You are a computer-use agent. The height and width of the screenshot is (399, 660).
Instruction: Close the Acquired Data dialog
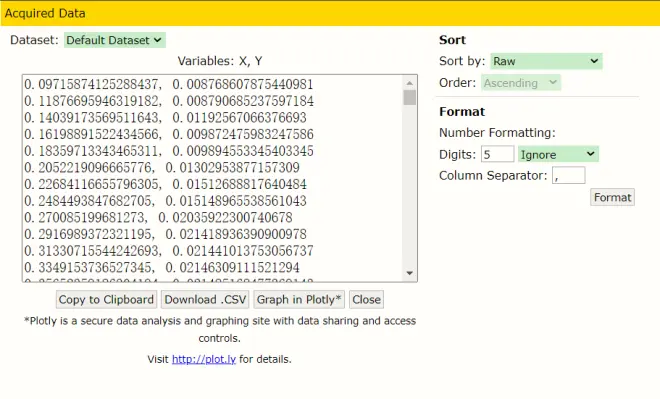(366, 300)
